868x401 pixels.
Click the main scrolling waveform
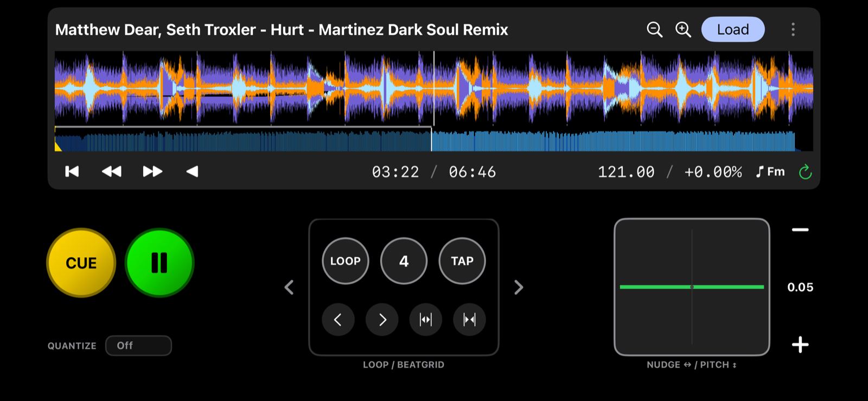click(434, 88)
